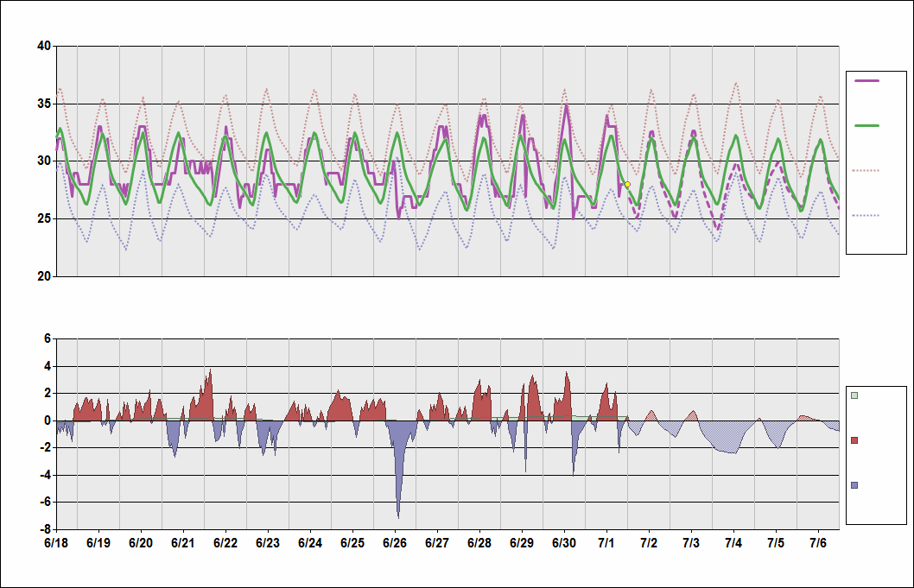Click the 7/1 date label
The width and height of the screenshot is (914, 588).
606,544
